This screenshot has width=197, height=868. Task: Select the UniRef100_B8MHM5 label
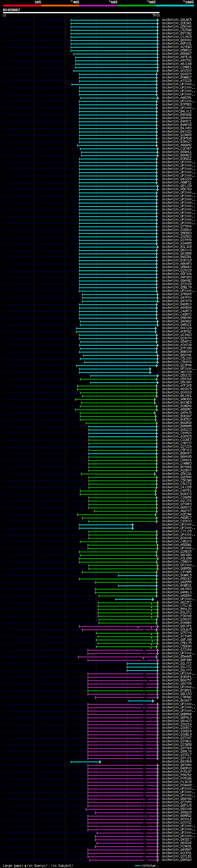pos(177,426)
